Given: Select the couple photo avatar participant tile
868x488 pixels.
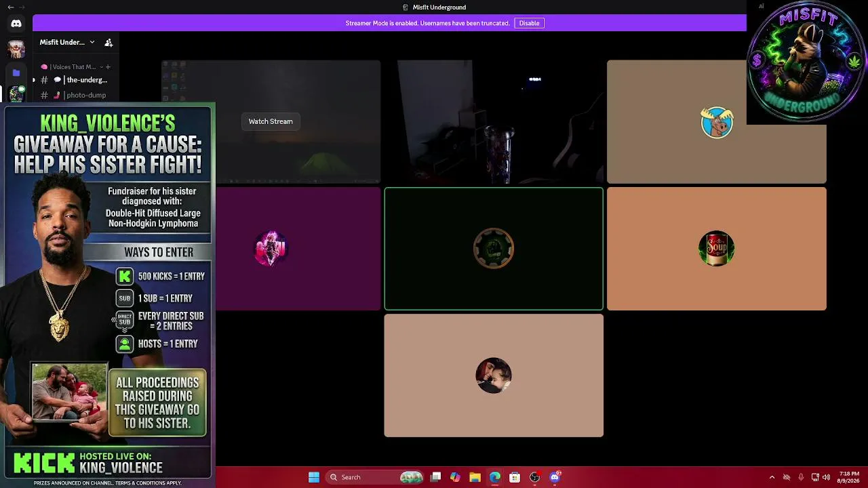Looking at the screenshot, I should point(494,375).
